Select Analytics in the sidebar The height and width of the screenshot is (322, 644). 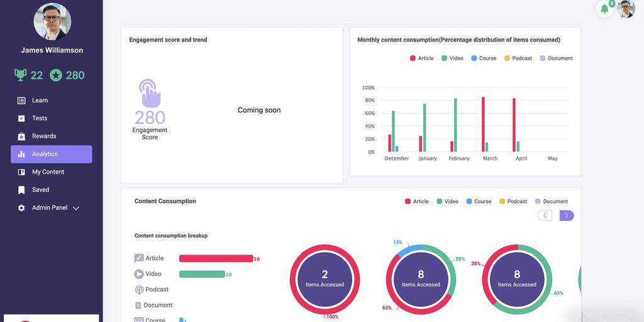pyautogui.click(x=51, y=154)
